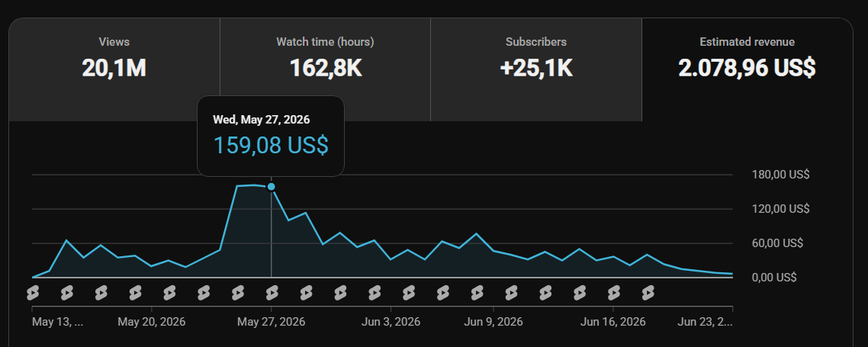This screenshot has height=347, width=868.
Task: Open Shorts marker for Jun 6
Action: pyautogui.click(x=443, y=293)
